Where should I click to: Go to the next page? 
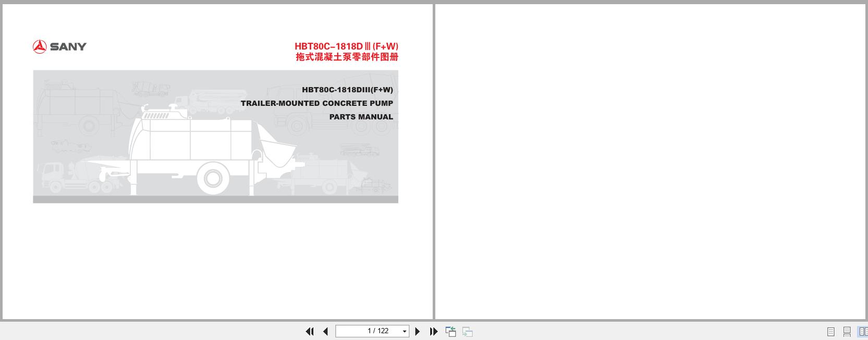point(417,331)
